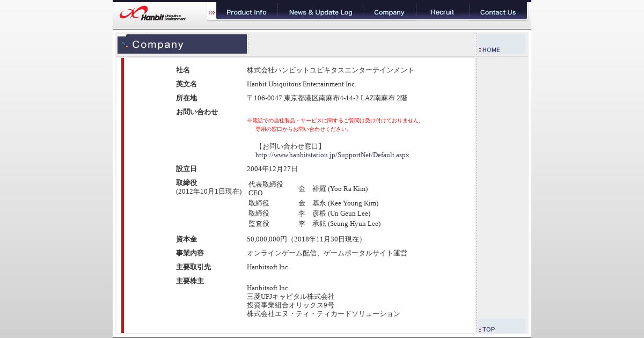Click the 社名 row label
The width and height of the screenshot is (644, 338).
[x=183, y=70]
